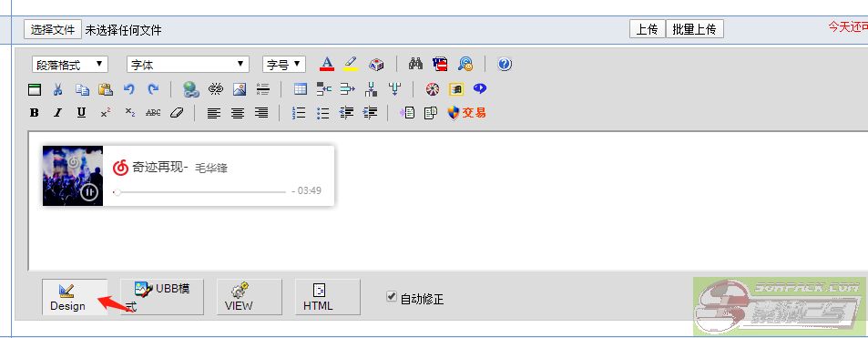Screen dimensions: 868x338
Task: Click the red-blue box icon beside binoculars
Action: point(440,64)
